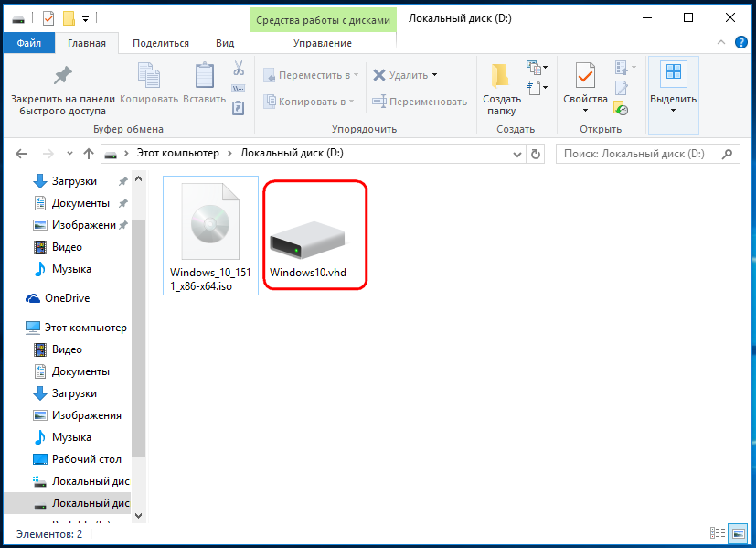756x548 pixels.
Task: Click the History icon in Открыть group
Action: [x=621, y=108]
